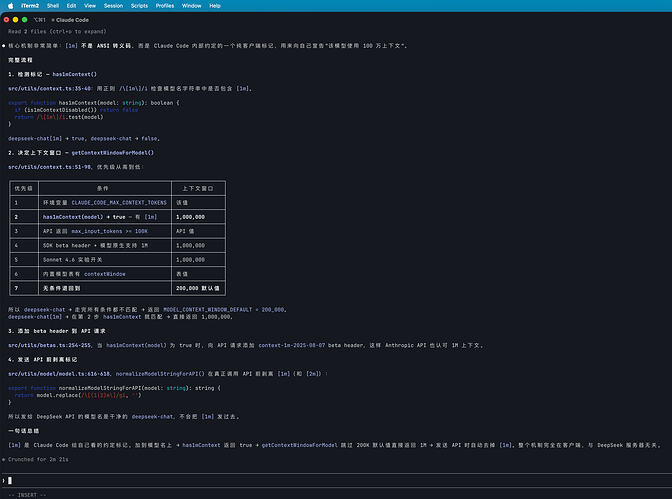Open the Scripts menu
Image resolution: width=672 pixels, height=499 pixels.
coord(139,6)
